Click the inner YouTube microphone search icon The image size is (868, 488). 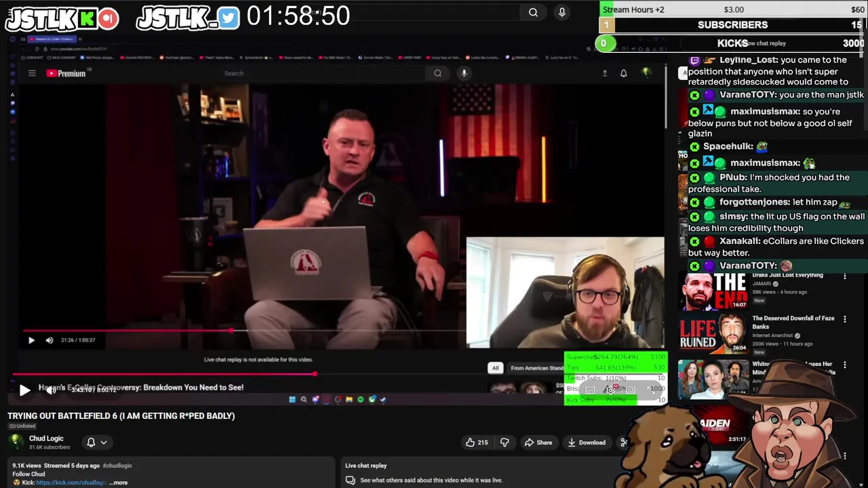pos(464,73)
